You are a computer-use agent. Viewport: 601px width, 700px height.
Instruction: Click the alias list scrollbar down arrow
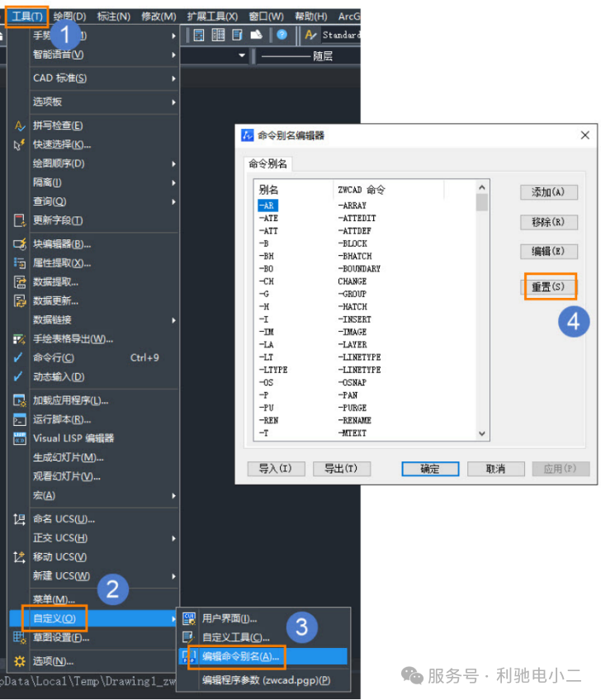[x=482, y=433]
